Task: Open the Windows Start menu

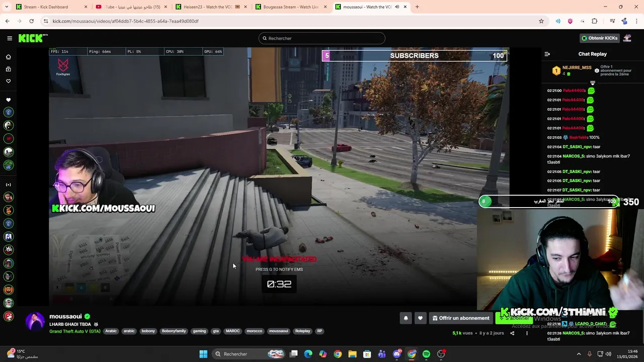Action: coord(203,354)
